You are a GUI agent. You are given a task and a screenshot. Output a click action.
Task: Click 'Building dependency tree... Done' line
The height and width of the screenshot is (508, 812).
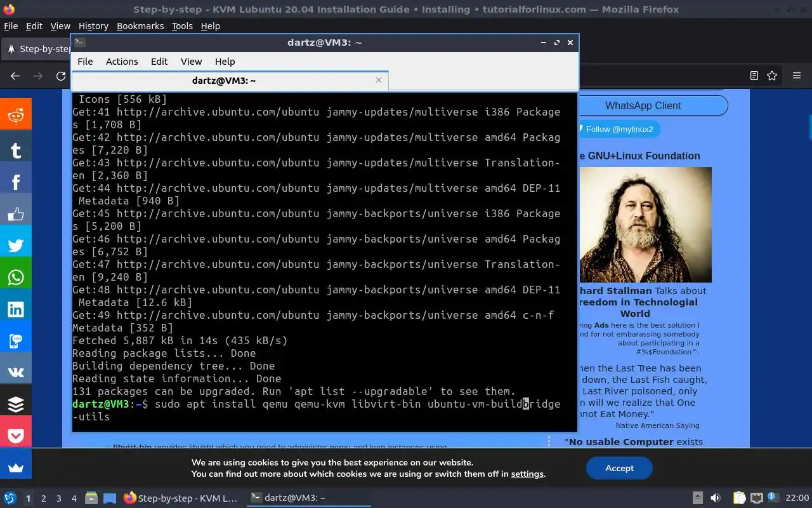tap(174, 366)
